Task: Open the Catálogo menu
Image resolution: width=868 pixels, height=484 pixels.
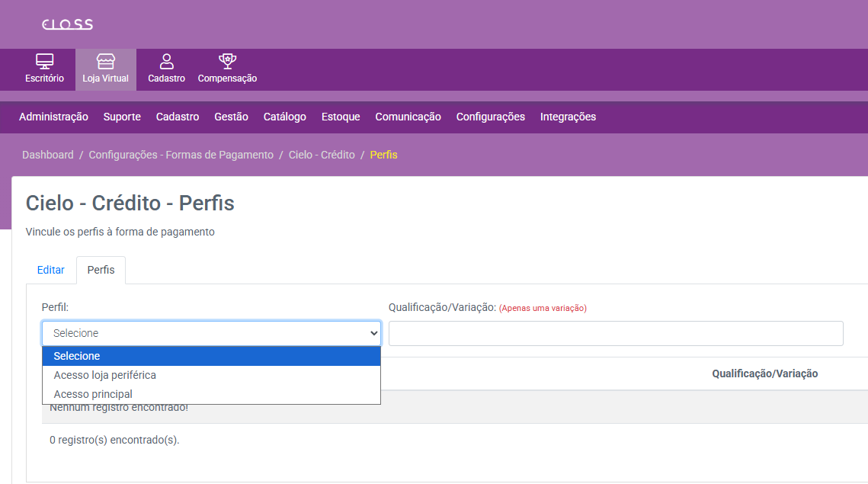Action: (x=284, y=117)
